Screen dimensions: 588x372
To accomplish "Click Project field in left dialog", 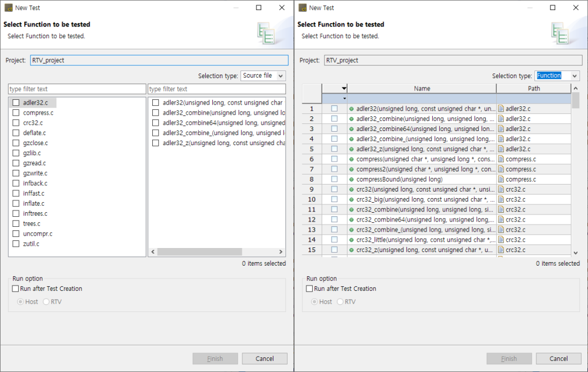I will (159, 61).
